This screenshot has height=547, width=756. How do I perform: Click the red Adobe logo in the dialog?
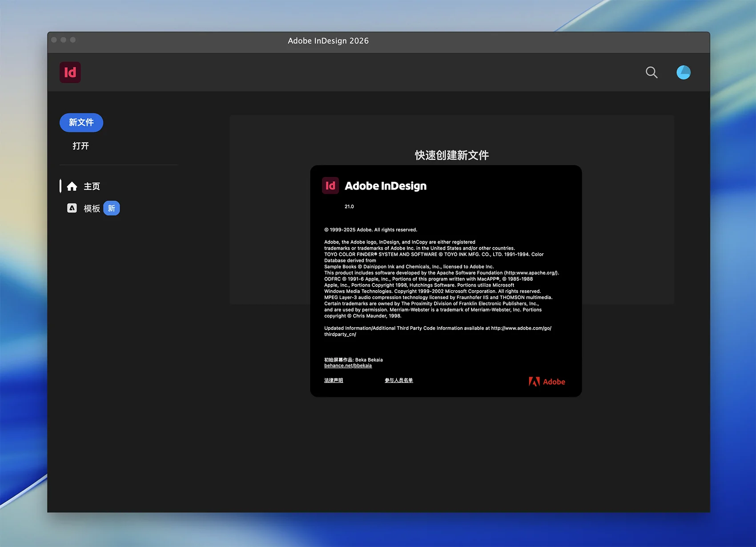pos(547,381)
